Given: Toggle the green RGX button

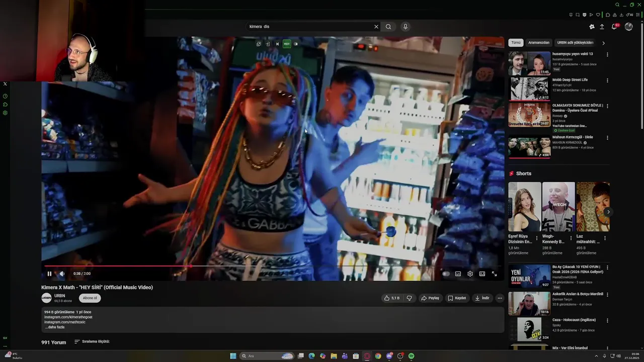Looking at the screenshot, I should [x=287, y=44].
